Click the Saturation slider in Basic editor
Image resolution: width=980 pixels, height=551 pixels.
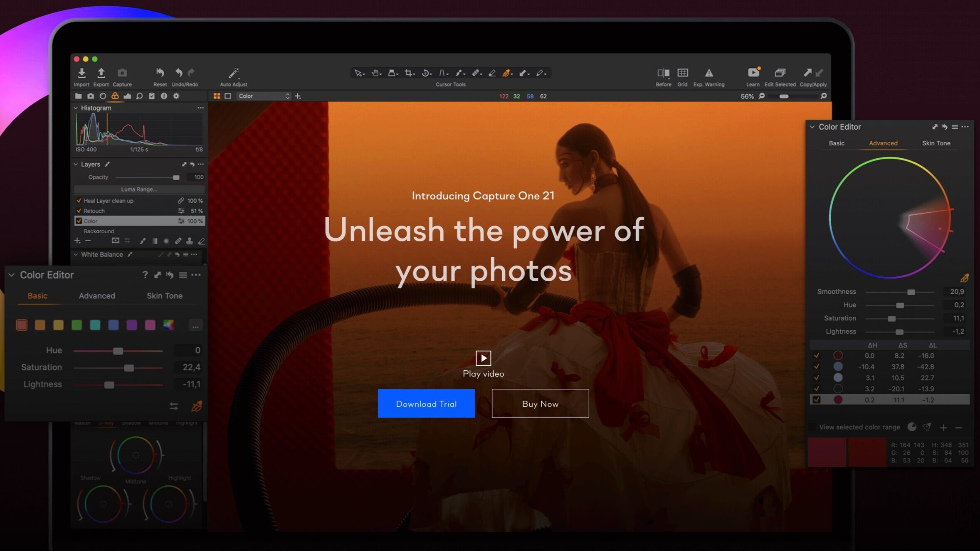118,368
